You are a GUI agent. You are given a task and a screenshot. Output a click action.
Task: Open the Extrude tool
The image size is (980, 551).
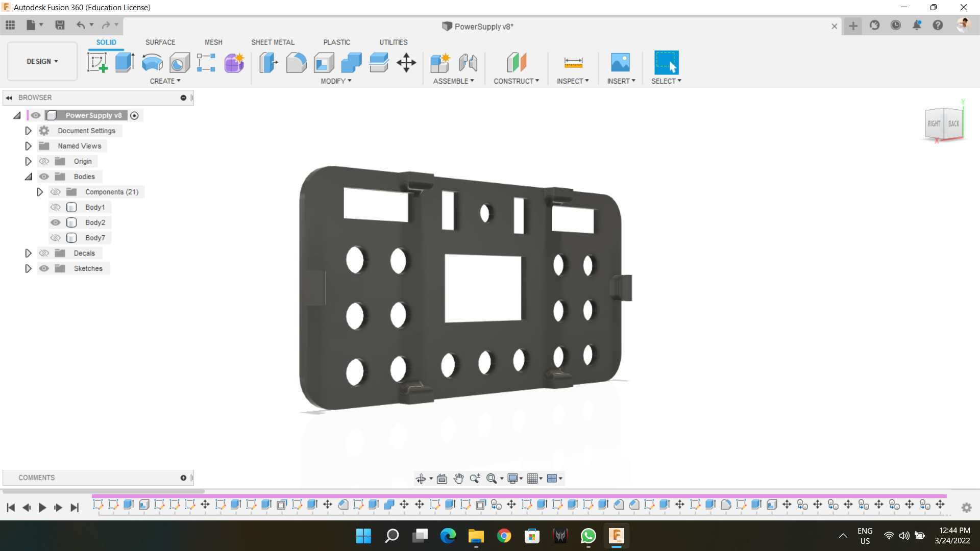pyautogui.click(x=125, y=62)
